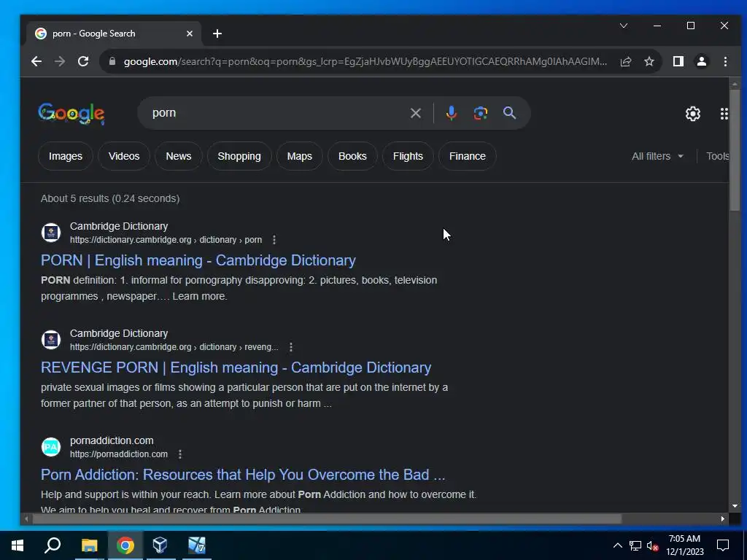Click the pornaddiction.com PA favicon

click(51, 447)
